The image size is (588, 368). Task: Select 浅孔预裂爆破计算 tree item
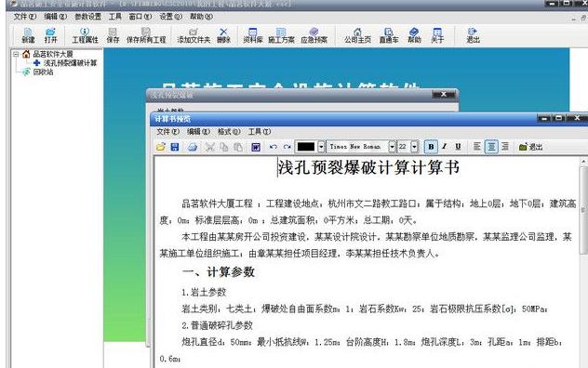click(70, 63)
